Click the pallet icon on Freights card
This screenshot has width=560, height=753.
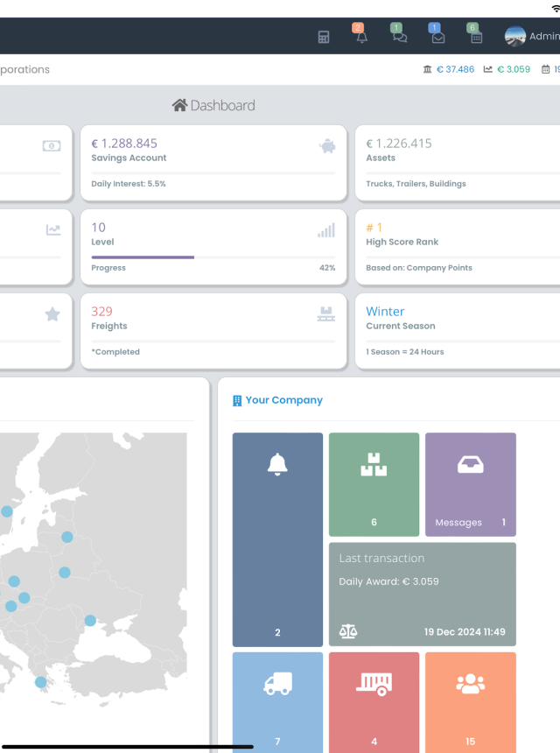pos(326,314)
